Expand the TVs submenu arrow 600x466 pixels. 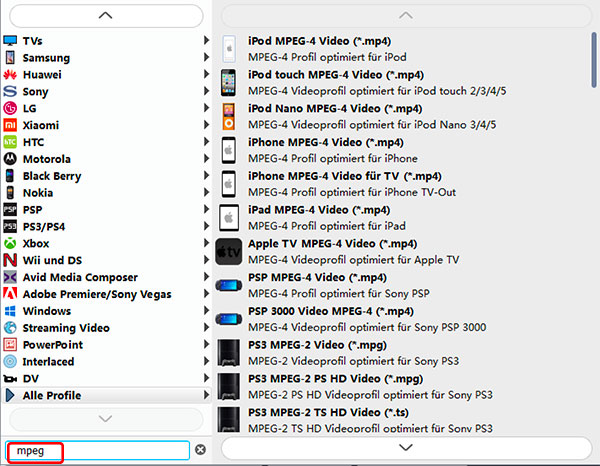point(206,40)
